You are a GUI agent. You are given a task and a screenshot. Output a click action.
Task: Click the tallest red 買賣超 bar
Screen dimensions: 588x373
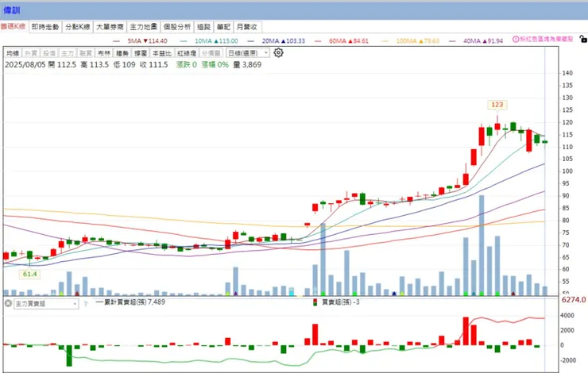point(466,331)
